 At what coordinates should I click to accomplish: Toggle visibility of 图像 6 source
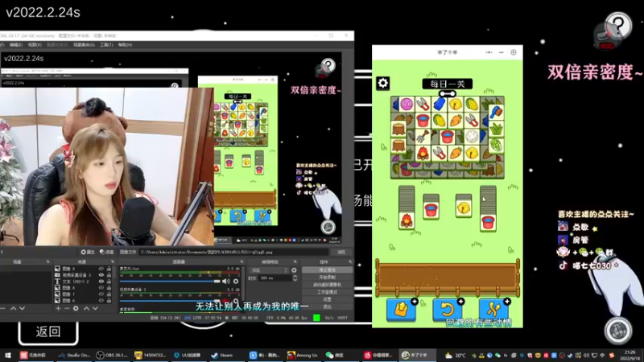pos(101,300)
